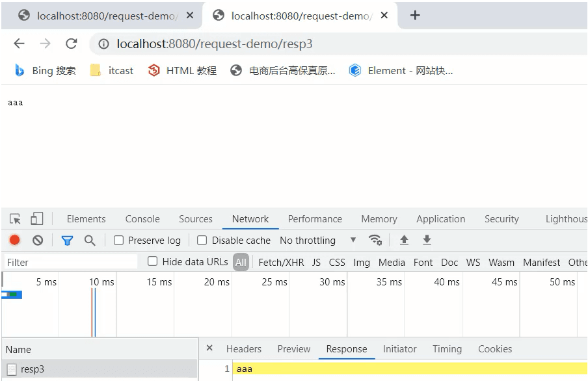Switch to the Console tab
This screenshot has height=392, width=588.
pos(142,219)
